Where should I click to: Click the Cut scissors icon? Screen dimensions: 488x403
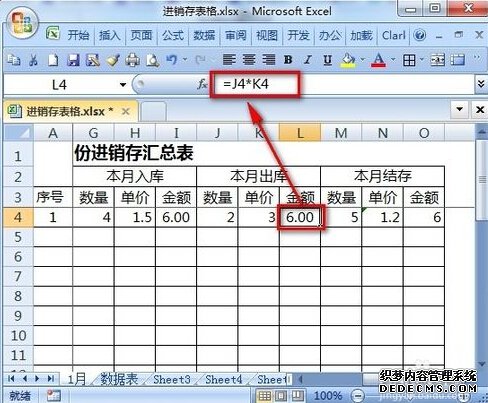(x=33, y=60)
